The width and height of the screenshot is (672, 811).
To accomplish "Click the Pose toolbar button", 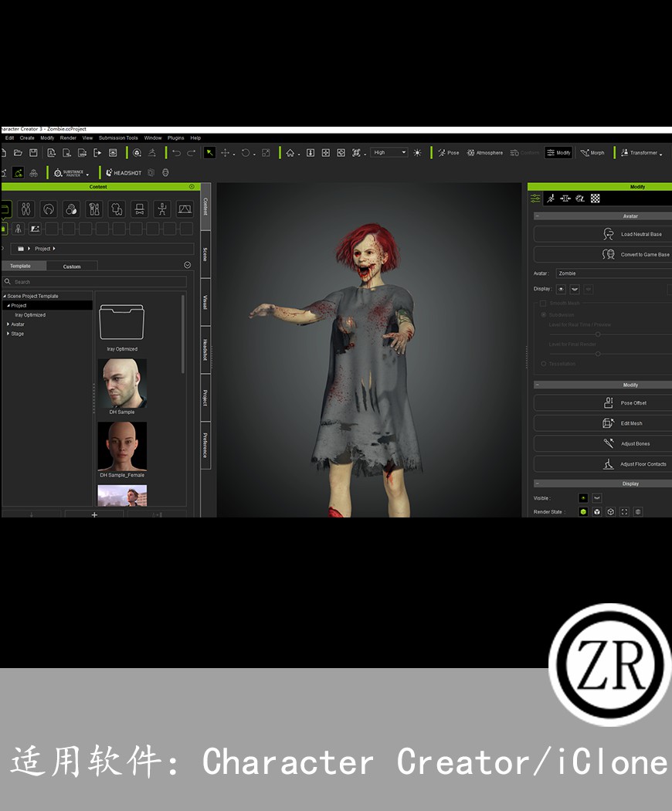I will pos(448,153).
